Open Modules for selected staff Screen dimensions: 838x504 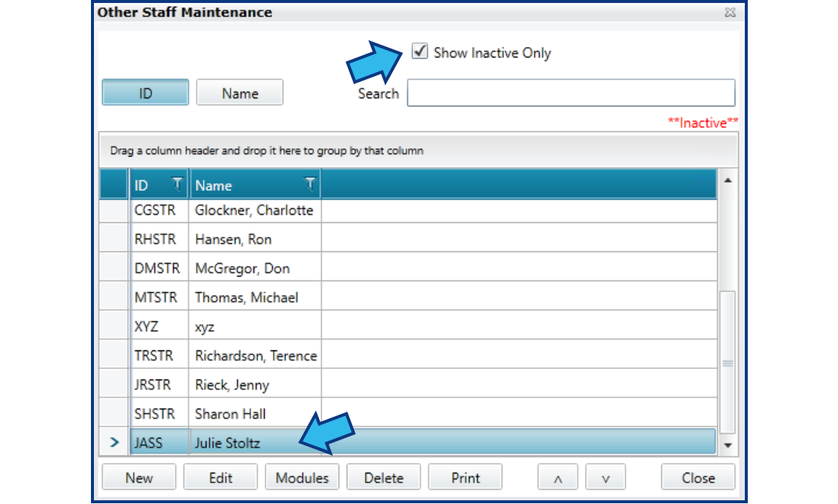click(302, 477)
